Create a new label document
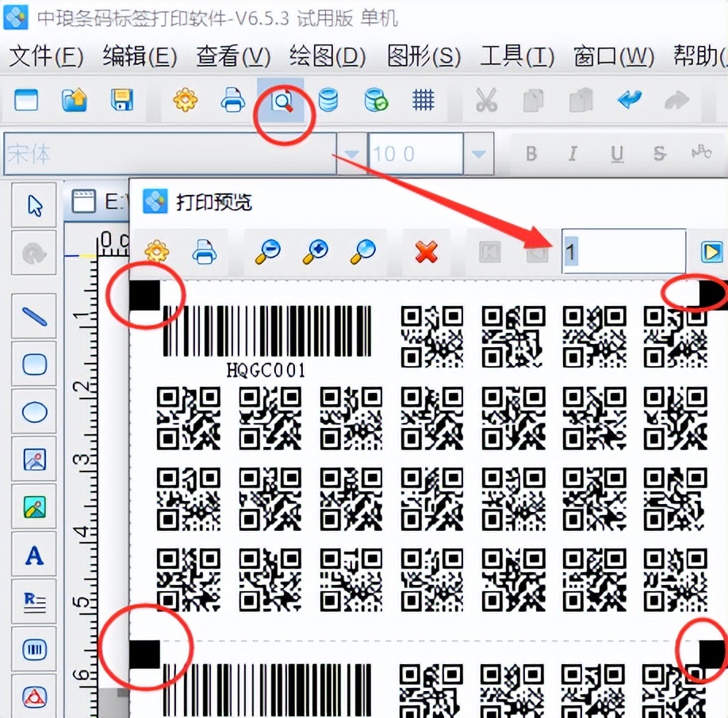Viewport: 728px width, 718px height. coord(26,100)
